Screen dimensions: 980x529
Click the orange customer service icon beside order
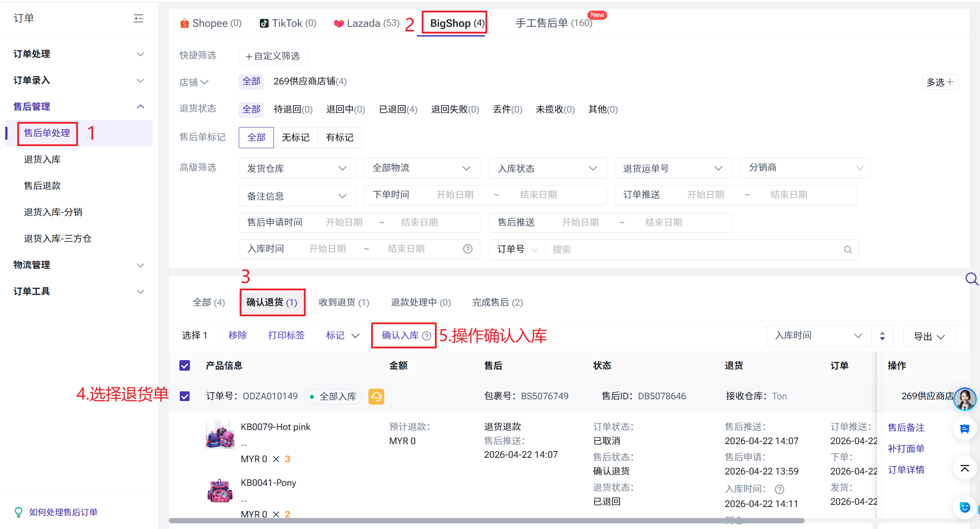[x=376, y=397]
